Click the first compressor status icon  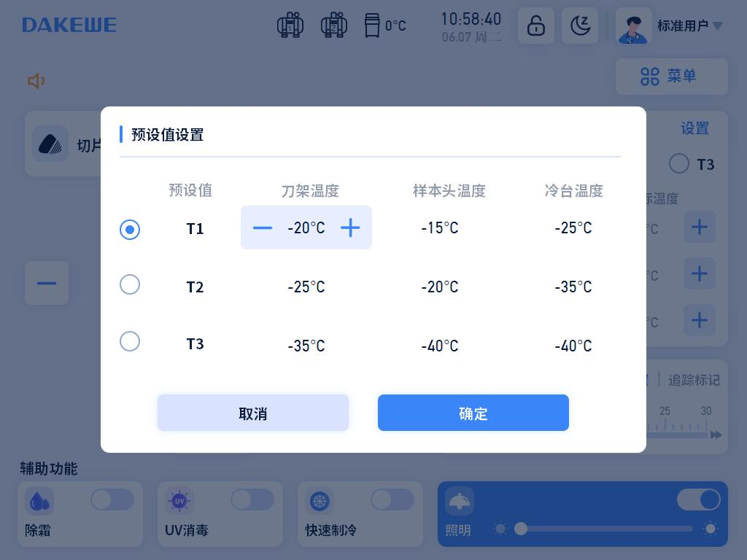coord(290,26)
